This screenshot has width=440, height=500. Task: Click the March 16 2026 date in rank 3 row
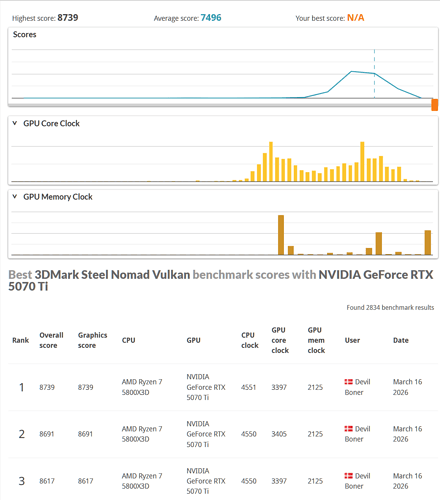[407, 481]
